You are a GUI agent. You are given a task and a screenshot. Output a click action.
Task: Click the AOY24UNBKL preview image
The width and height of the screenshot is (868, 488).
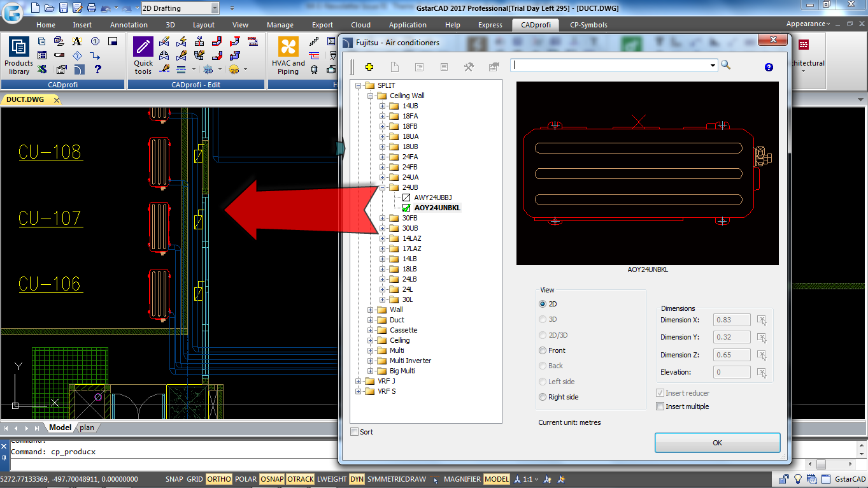pos(647,173)
